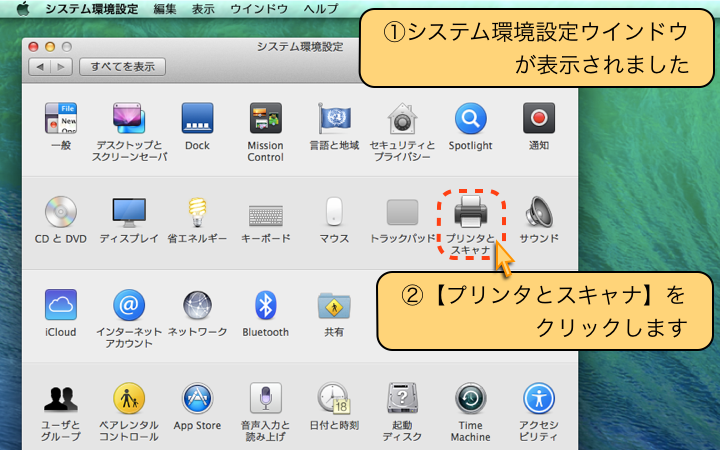Open インターネットアカウント preferences
This screenshot has height=450, width=720.
pos(129,305)
